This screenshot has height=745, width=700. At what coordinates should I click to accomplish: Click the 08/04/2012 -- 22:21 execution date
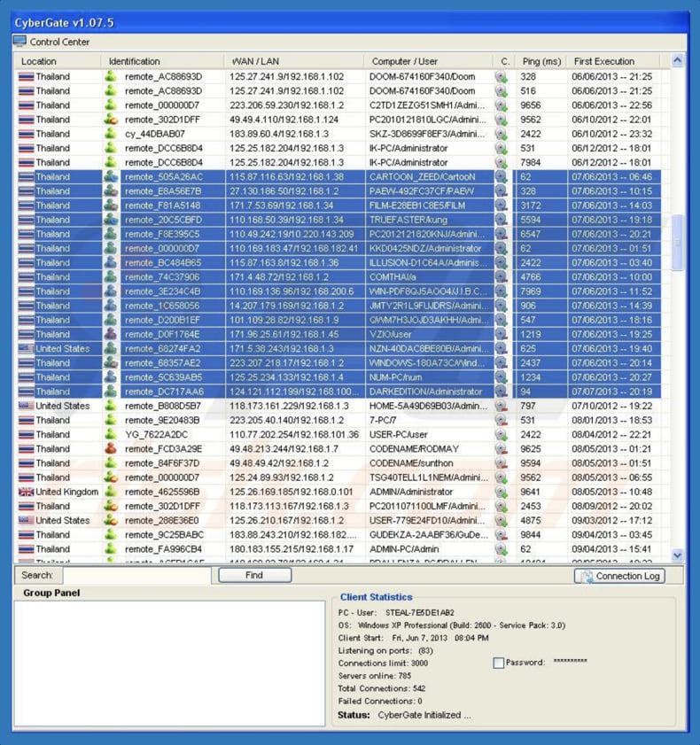pos(611,434)
